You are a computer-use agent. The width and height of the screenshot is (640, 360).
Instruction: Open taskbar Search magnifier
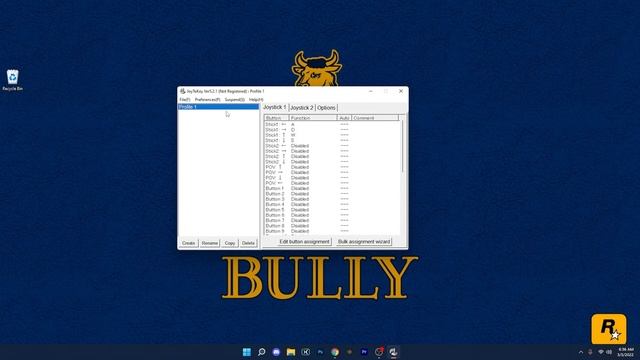click(262, 352)
